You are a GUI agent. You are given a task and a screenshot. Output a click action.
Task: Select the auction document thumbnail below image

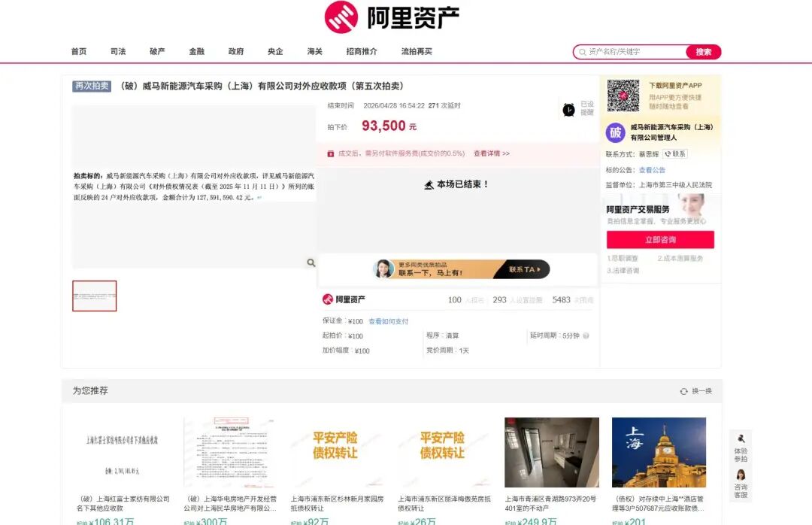click(95, 296)
